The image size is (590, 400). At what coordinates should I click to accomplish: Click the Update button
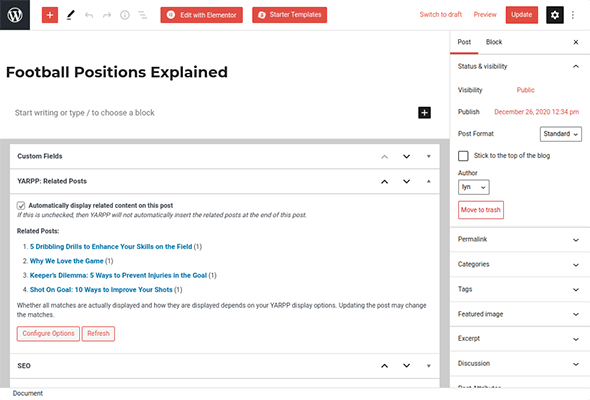522,15
